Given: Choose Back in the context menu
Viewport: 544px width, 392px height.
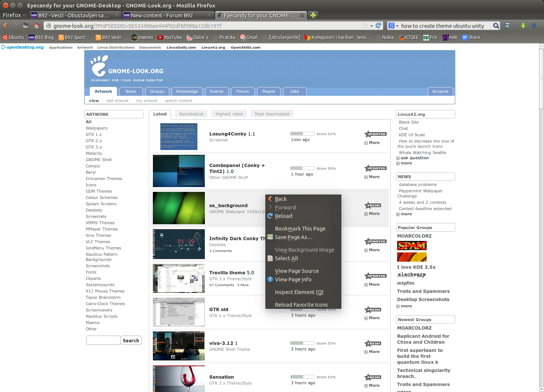Looking at the screenshot, I should (303, 199).
